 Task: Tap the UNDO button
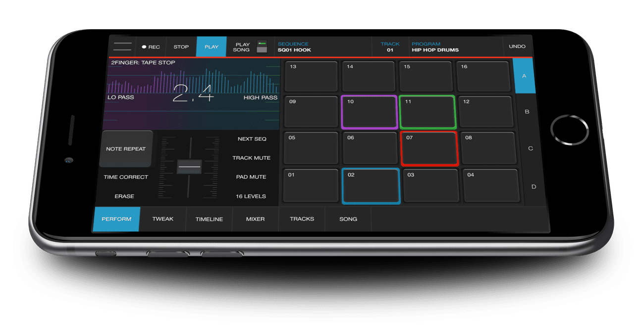[x=517, y=47]
